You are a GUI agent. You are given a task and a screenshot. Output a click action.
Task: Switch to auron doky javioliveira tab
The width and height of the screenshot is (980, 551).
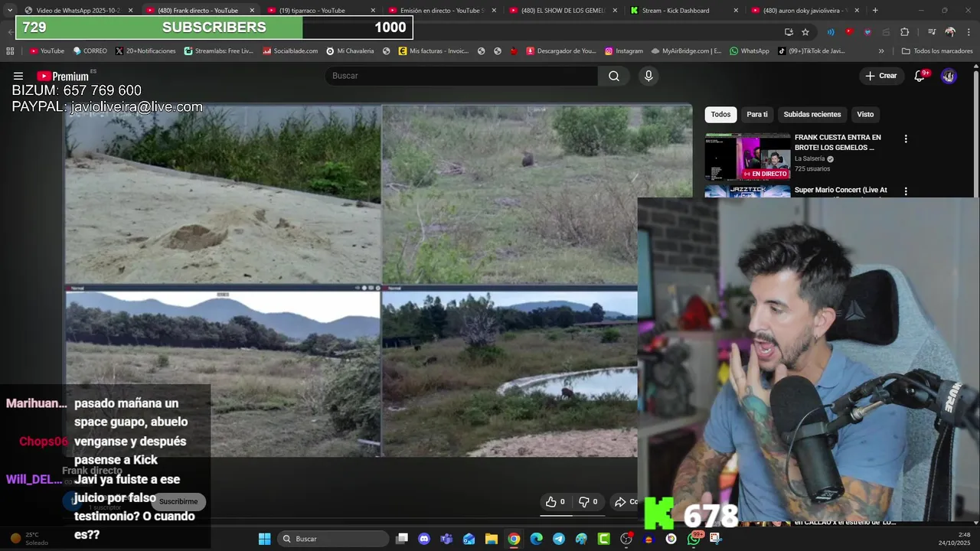[805, 11]
